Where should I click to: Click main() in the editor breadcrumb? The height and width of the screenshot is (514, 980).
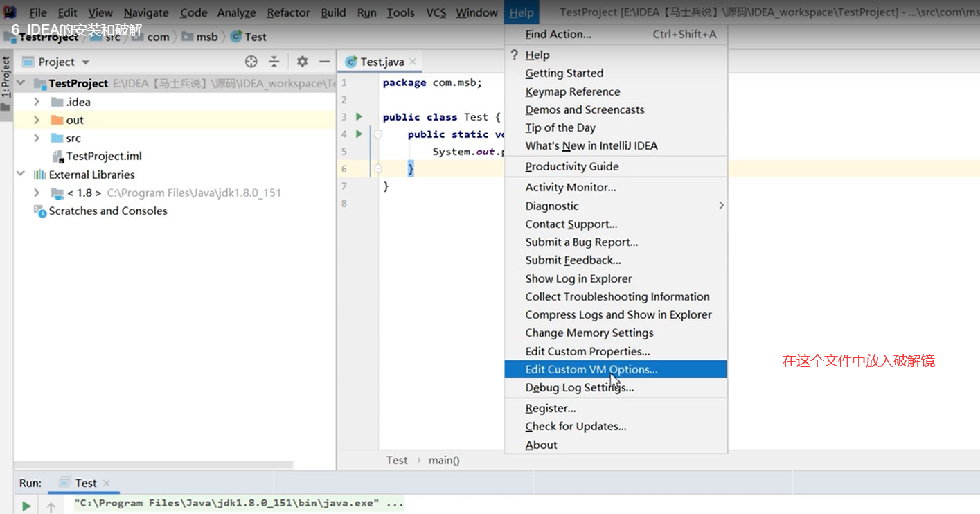[444, 460]
